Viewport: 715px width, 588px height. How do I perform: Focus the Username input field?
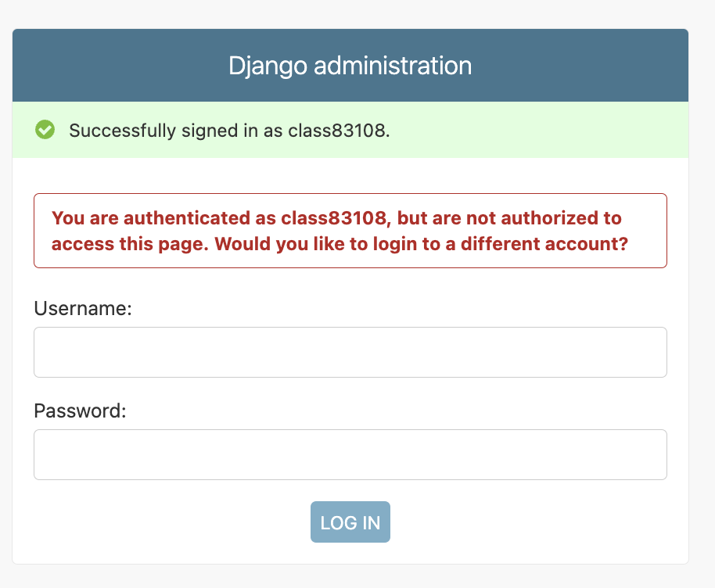350,352
